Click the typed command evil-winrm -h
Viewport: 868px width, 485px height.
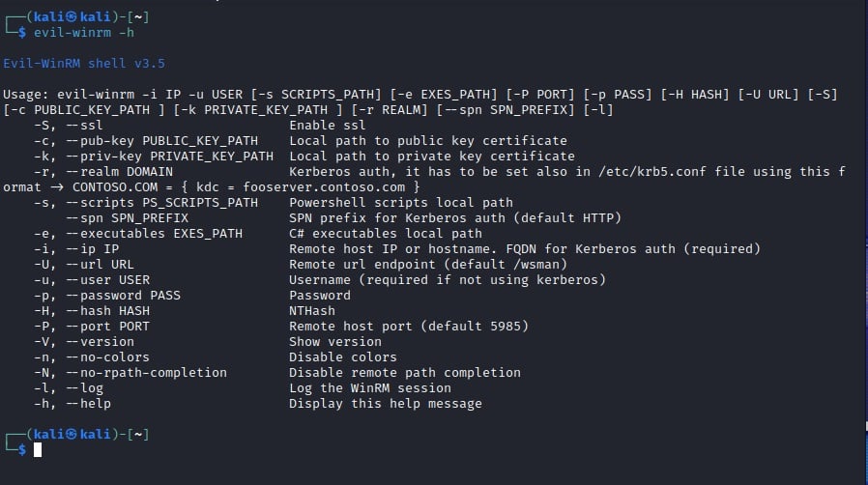pos(83,33)
